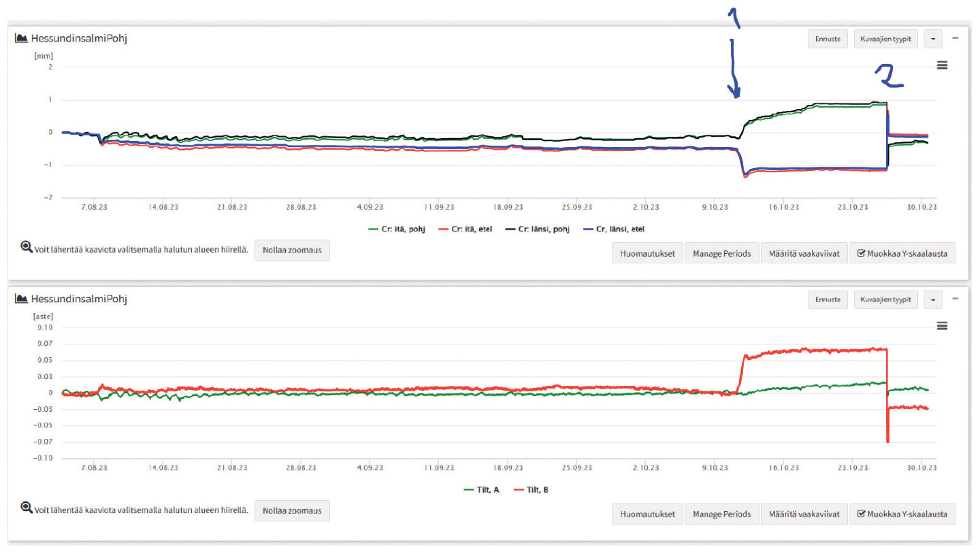The image size is (980, 554).
Task: Click the [mm] axis unit label
Action: (x=44, y=55)
